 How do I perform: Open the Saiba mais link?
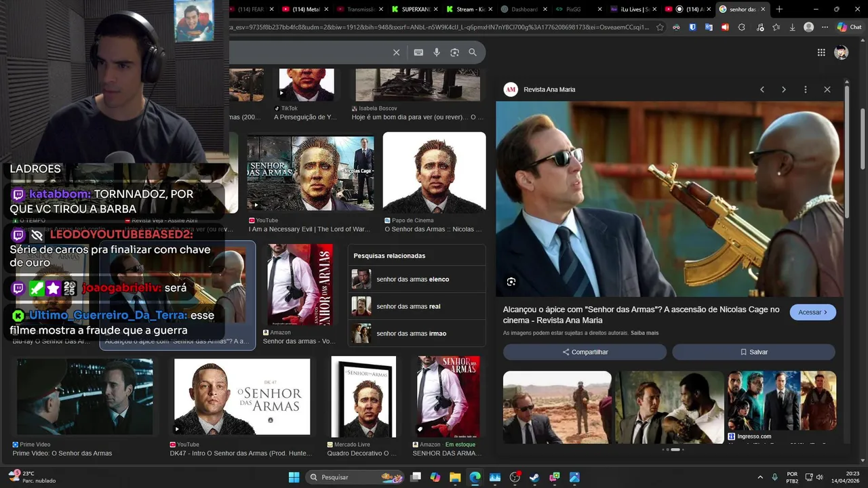tap(644, 333)
